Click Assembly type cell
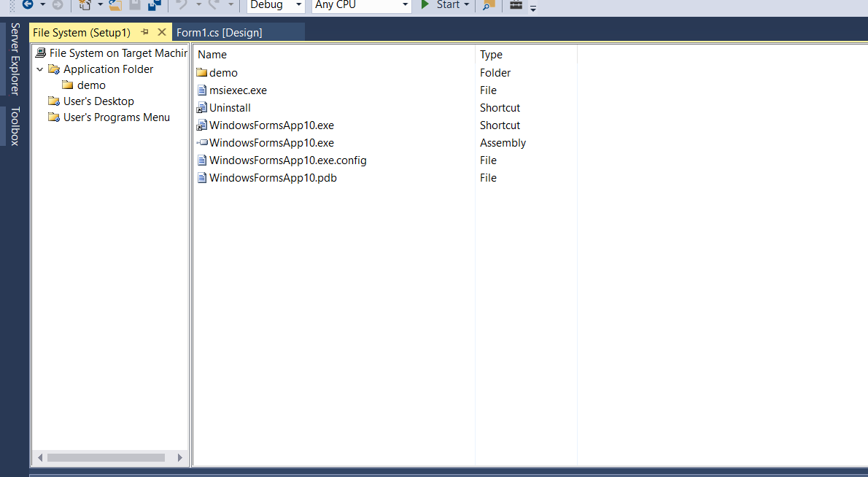Image resolution: width=868 pixels, height=477 pixels. [x=503, y=143]
